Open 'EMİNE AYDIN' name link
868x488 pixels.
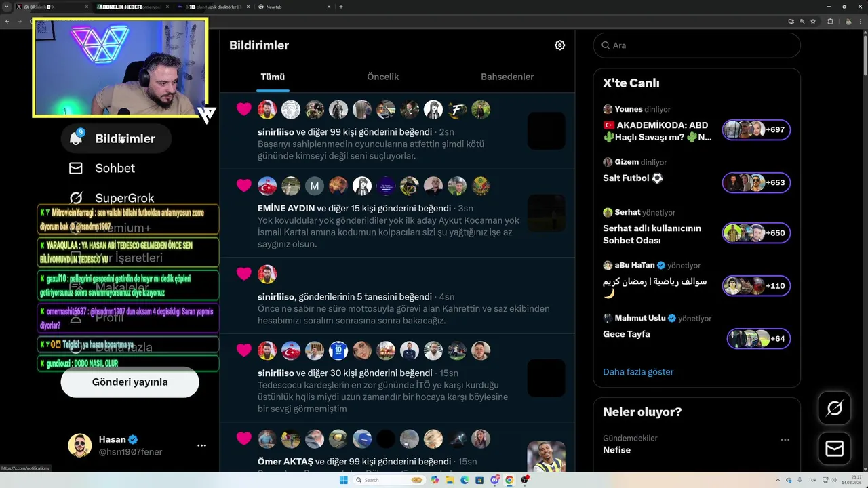286,208
